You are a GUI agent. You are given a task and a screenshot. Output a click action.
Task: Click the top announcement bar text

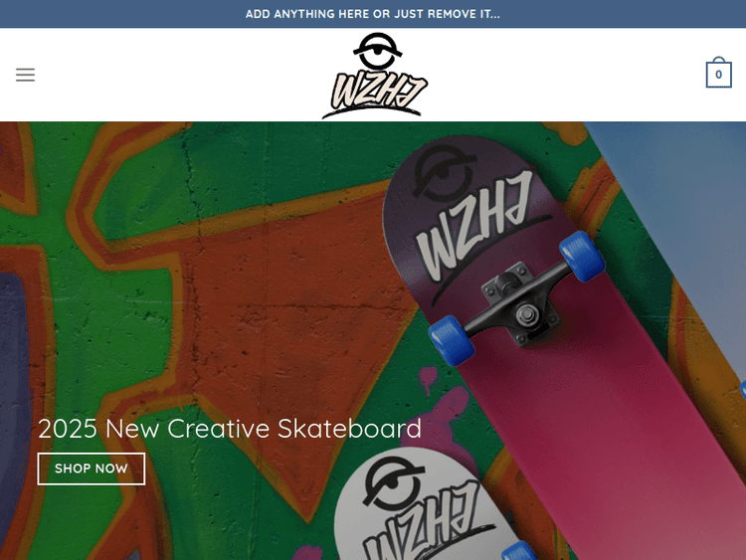tap(373, 14)
